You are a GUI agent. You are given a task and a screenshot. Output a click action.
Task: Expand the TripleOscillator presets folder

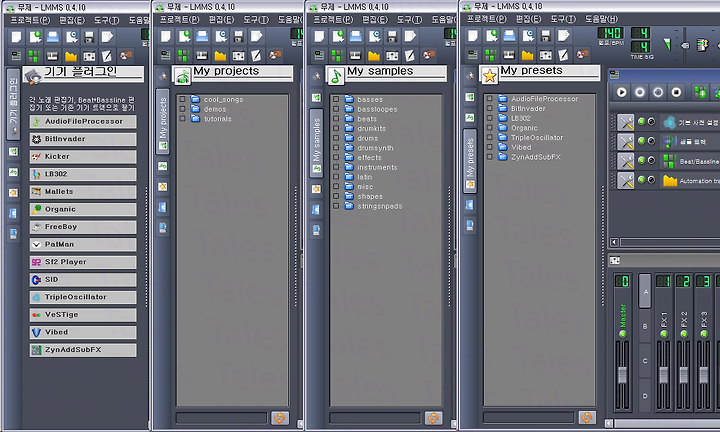(x=489, y=137)
